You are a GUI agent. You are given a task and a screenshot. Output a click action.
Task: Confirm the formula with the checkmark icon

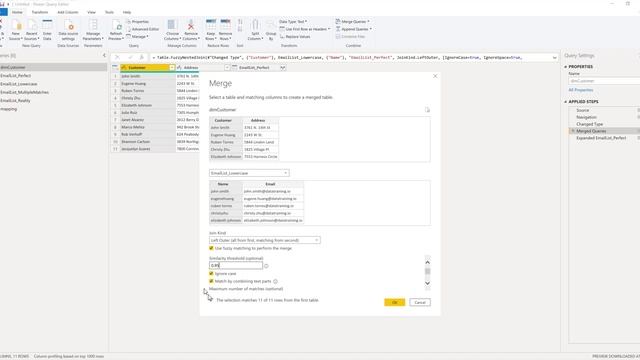click(130, 58)
